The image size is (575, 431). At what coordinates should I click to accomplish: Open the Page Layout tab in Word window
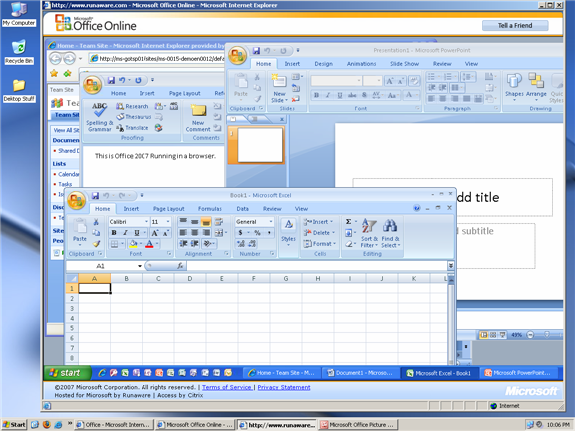pos(184,94)
